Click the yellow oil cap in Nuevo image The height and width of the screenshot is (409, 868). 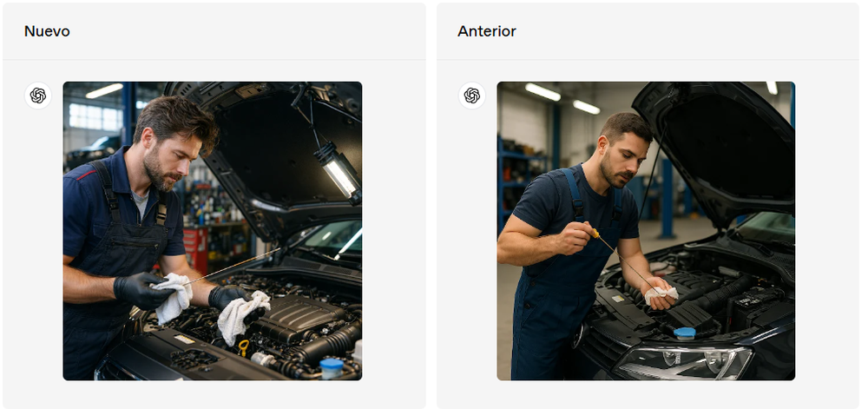tap(244, 347)
